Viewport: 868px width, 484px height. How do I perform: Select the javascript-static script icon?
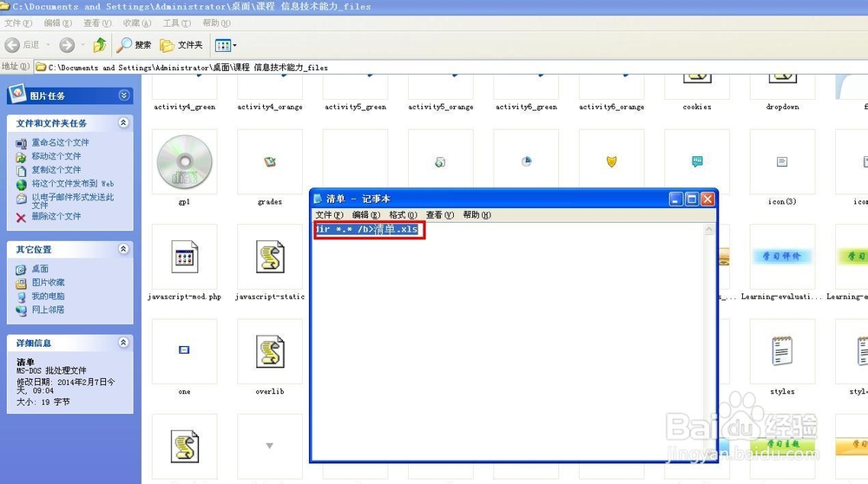[x=270, y=257]
